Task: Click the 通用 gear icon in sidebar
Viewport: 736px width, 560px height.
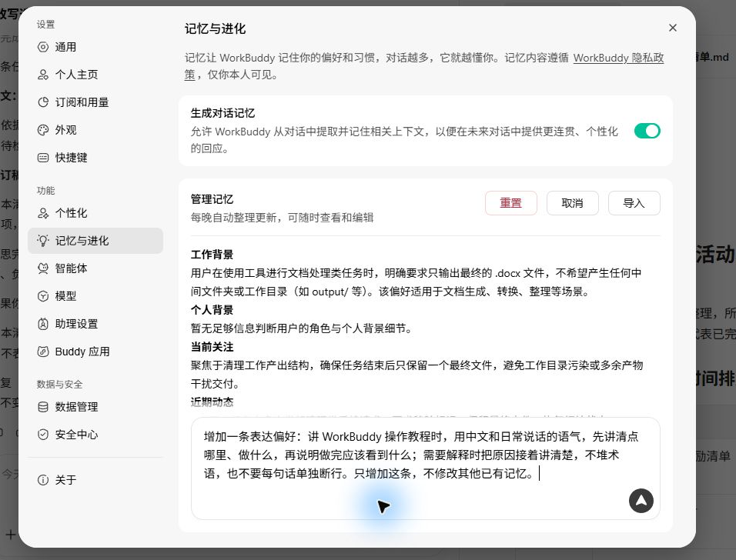Action: (42, 47)
